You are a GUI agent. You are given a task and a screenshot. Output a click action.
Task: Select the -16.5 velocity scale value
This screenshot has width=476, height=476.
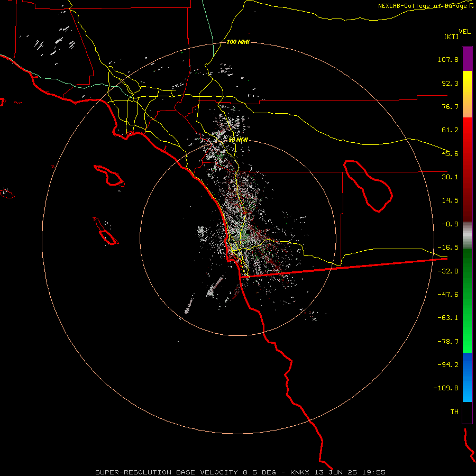448,248
